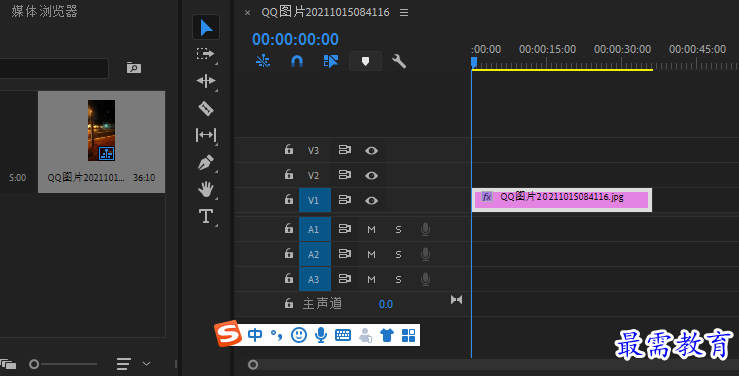Target the V2 track header
739x376 pixels.
(313, 175)
